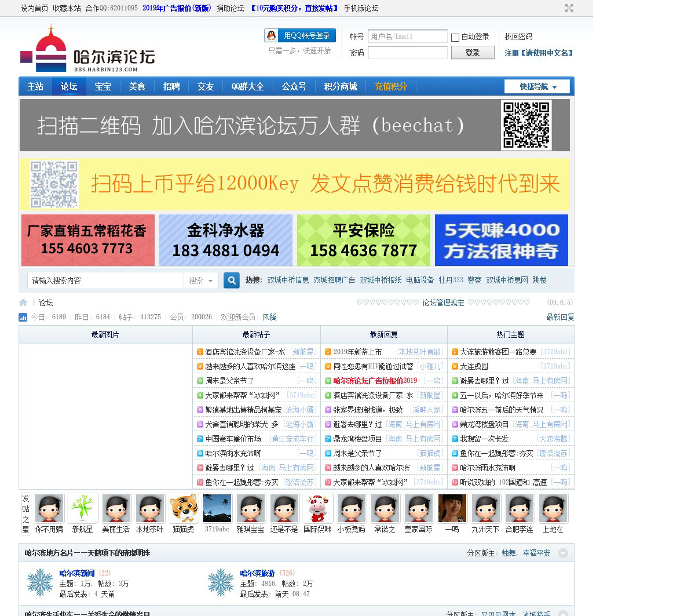The image size is (695, 616).
Task: Click the QQ penguin login icon
Action: coord(271,36)
